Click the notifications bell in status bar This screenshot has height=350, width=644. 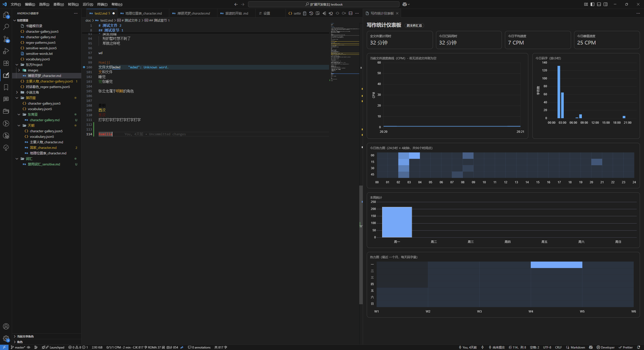[x=638, y=347]
